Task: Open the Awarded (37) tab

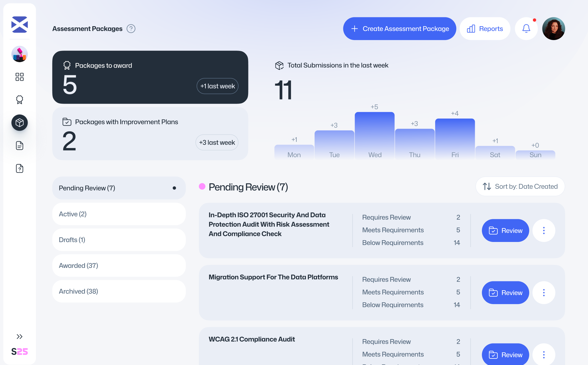Action: 119,266
